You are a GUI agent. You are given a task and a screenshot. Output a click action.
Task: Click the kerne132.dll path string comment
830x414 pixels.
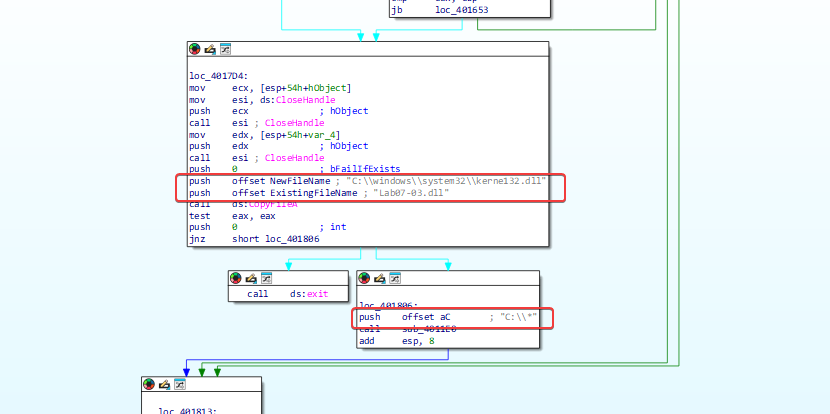point(446,181)
